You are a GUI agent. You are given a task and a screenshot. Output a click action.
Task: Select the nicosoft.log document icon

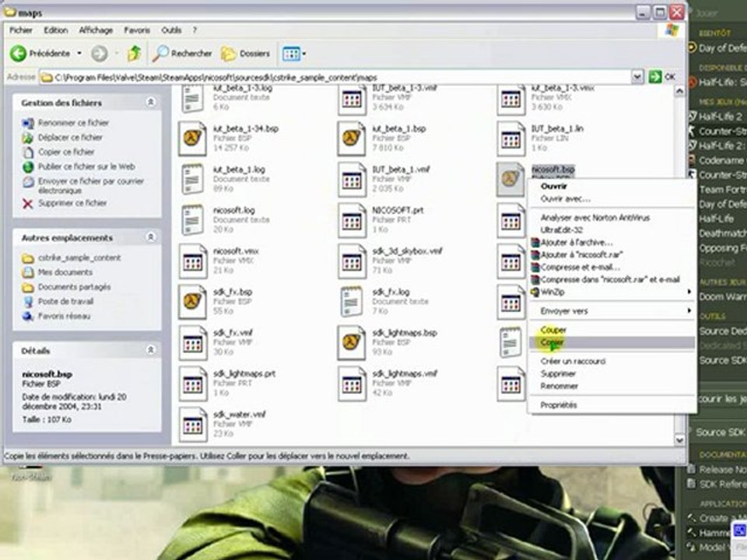[x=192, y=220]
